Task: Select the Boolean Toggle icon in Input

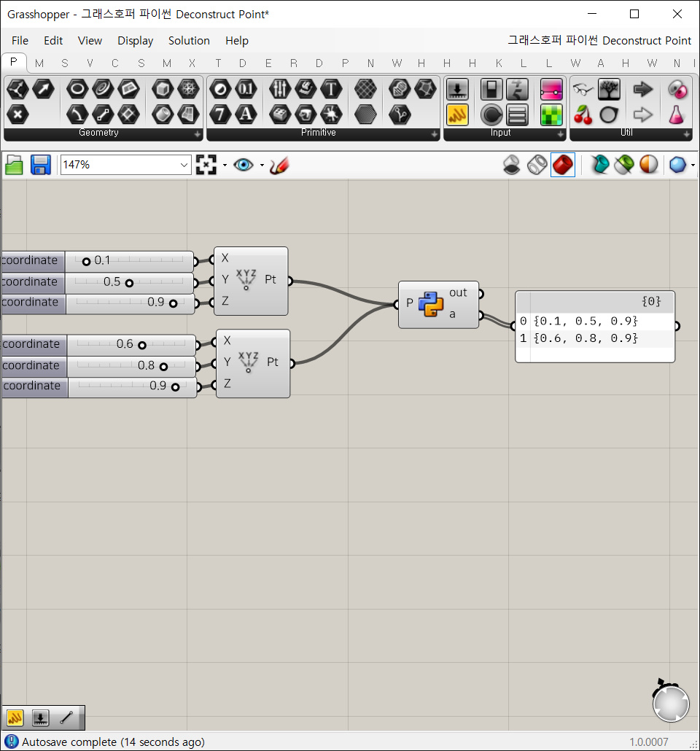Action: pyautogui.click(x=491, y=89)
